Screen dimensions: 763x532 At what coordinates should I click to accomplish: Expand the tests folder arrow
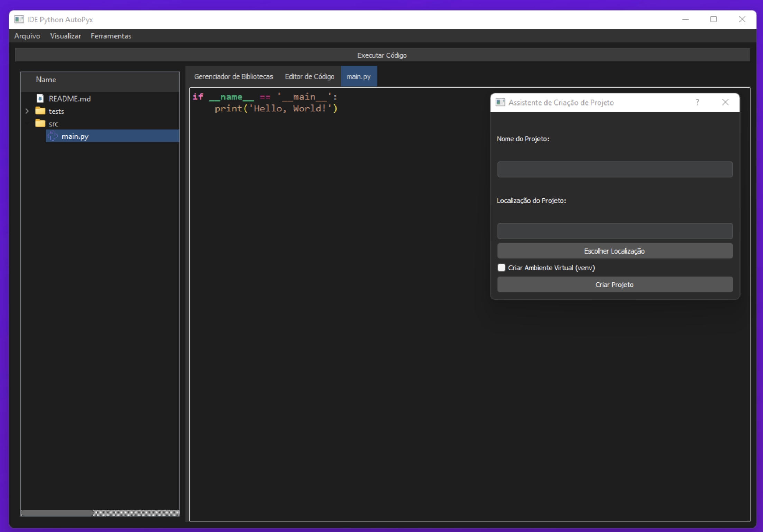click(x=27, y=111)
